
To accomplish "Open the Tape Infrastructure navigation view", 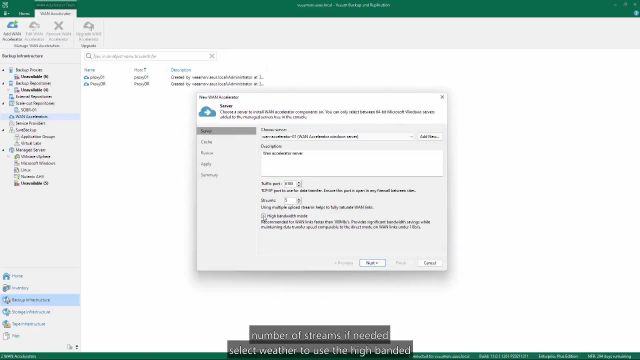I will click(x=40, y=324).
